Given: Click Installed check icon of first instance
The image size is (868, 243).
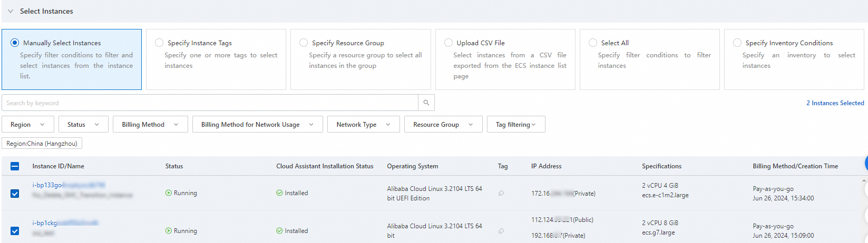Looking at the screenshot, I should [279, 193].
